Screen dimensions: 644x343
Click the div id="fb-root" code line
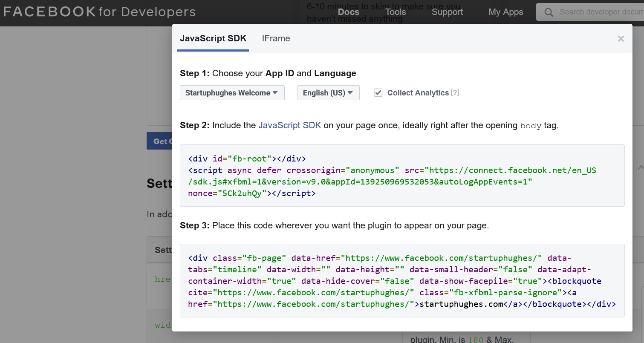coord(247,159)
